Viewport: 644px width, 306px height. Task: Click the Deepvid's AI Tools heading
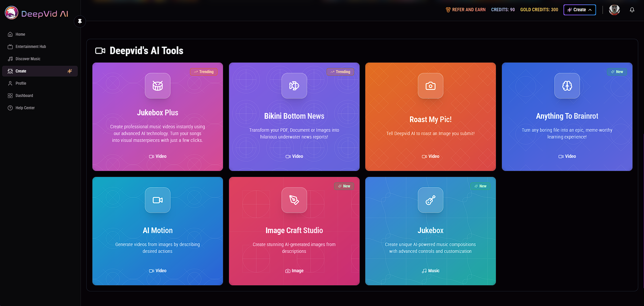pos(146,51)
